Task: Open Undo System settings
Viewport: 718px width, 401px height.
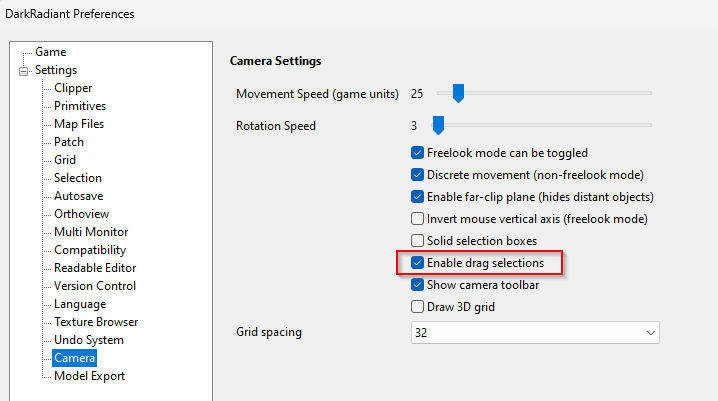Action: [x=89, y=340]
